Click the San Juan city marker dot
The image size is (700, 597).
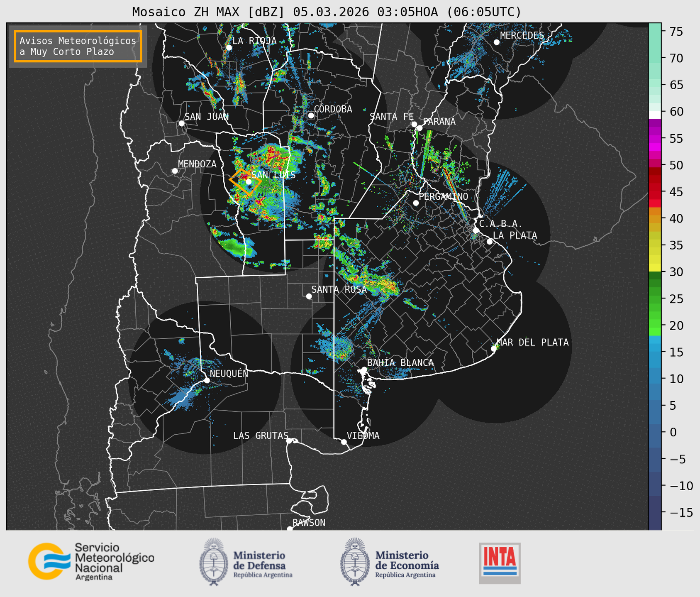pos(181,123)
